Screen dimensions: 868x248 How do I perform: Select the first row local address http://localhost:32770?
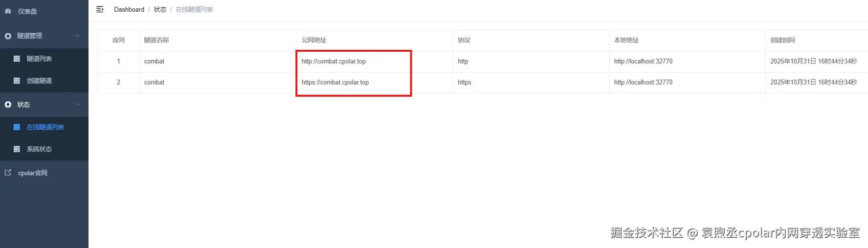pos(643,62)
